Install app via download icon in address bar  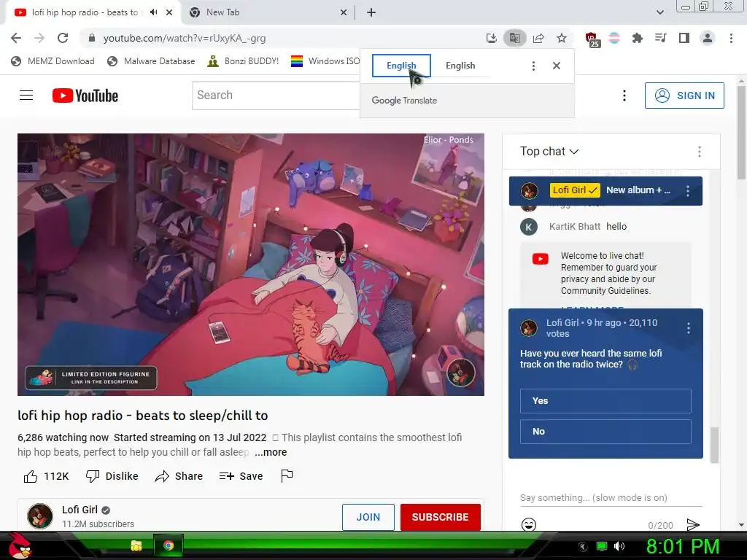(492, 38)
